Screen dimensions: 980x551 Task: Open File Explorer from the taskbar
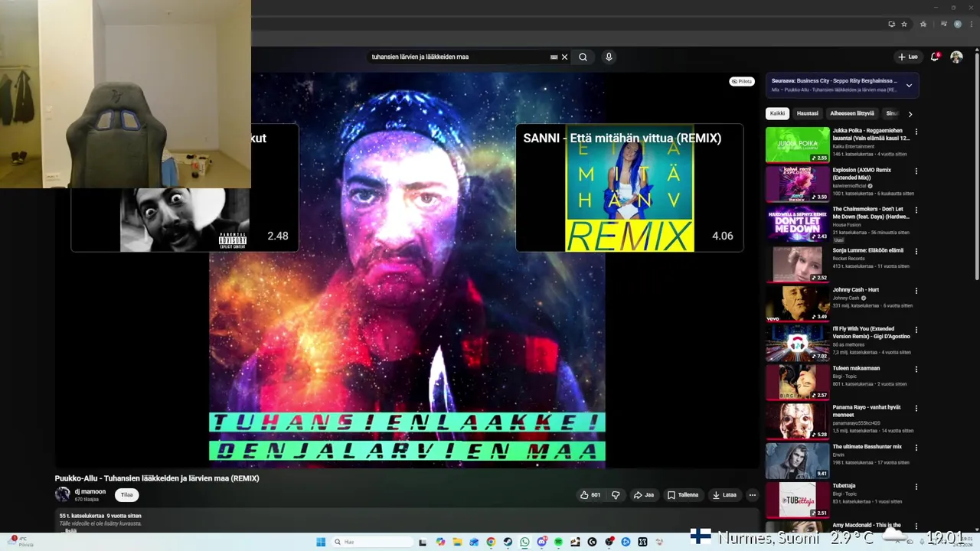[457, 542]
